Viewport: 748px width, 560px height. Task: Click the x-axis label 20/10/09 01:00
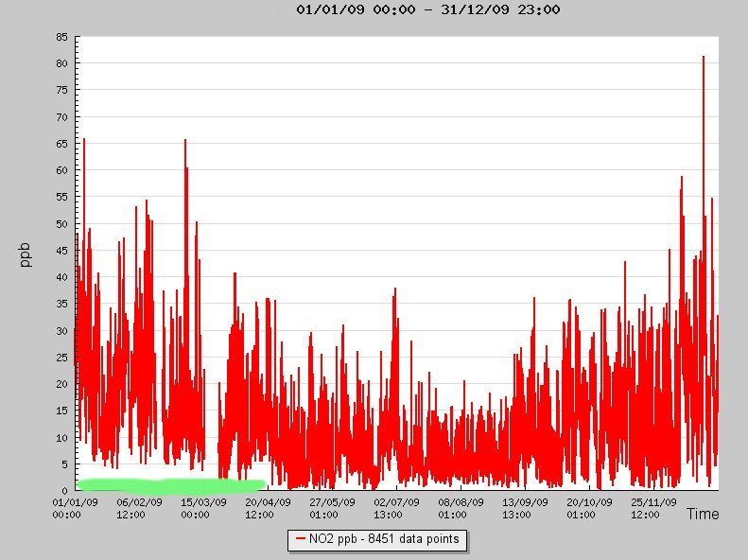(x=589, y=509)
